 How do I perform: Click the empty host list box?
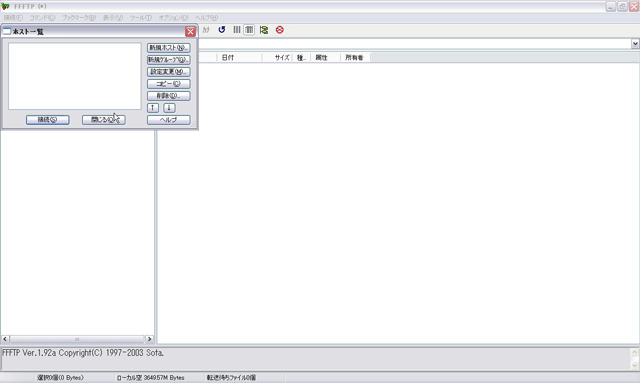(75, 76)
